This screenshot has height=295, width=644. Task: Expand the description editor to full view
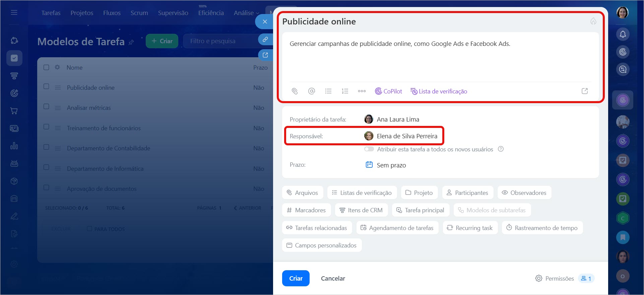(584, 91)
